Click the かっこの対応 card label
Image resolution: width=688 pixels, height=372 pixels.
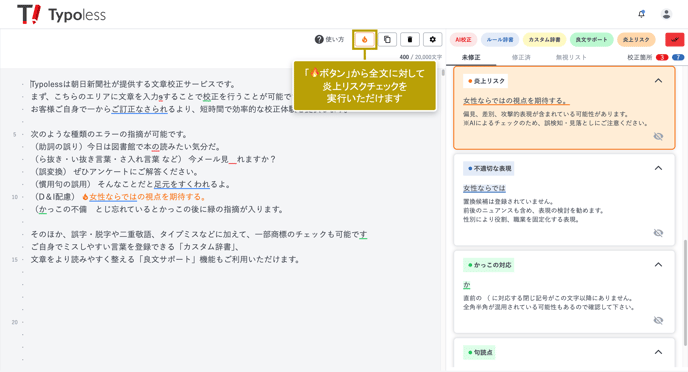[x=489, y=265]
